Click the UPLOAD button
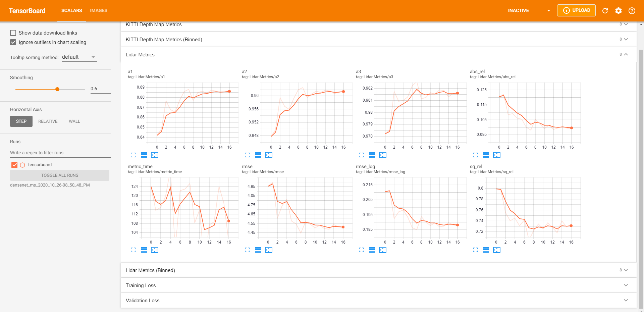 pyautogui.click(x=576, y=10)
